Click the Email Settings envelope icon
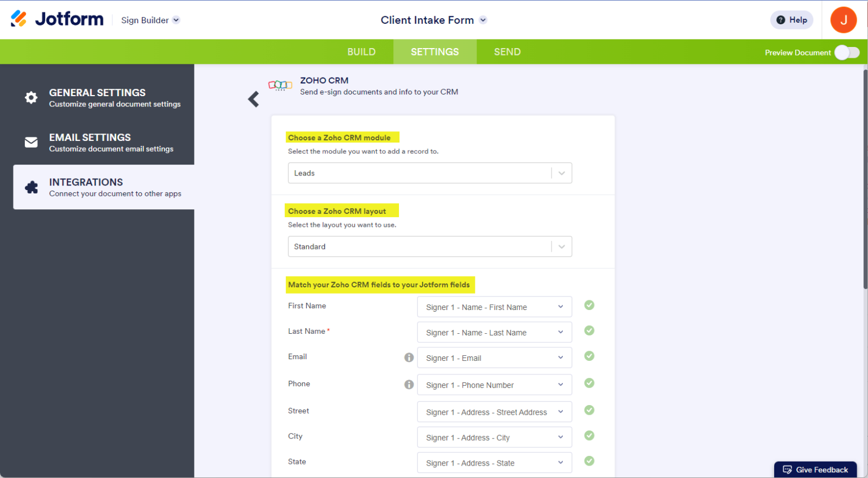 [31, 142]
